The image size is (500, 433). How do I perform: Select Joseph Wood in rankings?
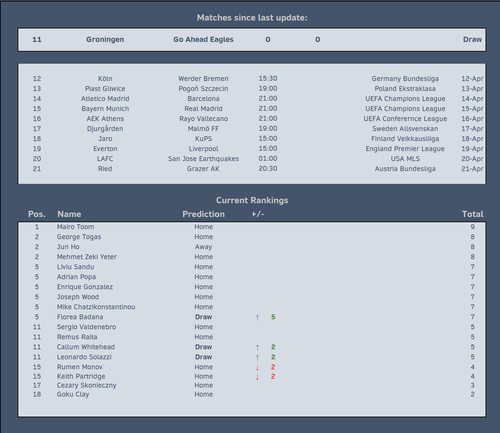coord(78,297)
